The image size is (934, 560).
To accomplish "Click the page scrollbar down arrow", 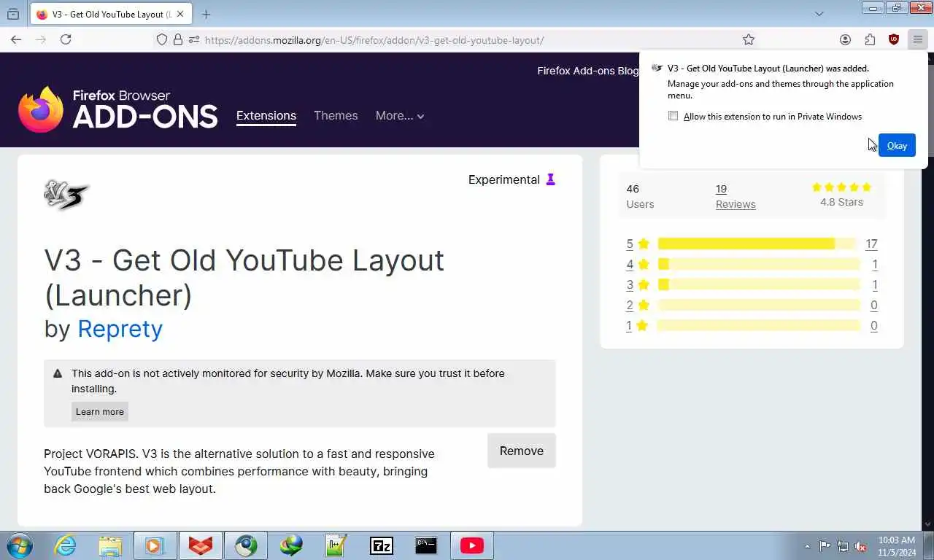I will (x=927, y=524).
